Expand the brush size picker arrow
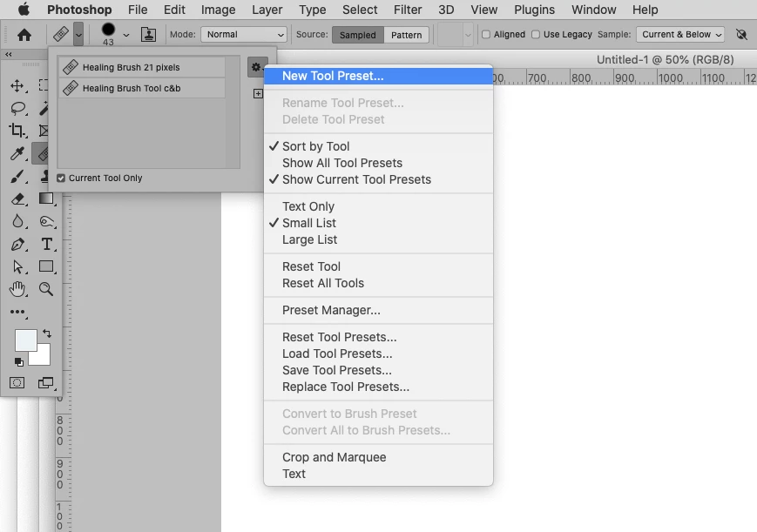Image resolution: width=757 pixels, height=532 pixels. (126, 35)
